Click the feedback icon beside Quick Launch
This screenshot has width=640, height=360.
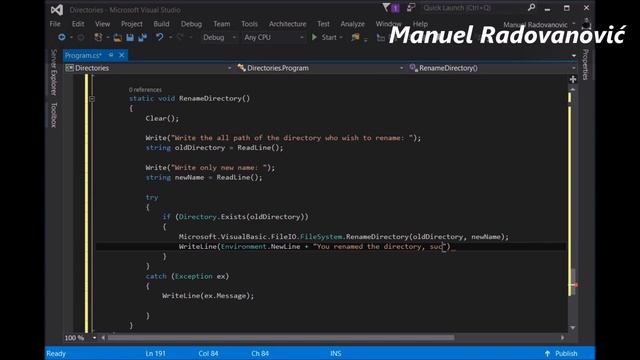pos(411,7)
